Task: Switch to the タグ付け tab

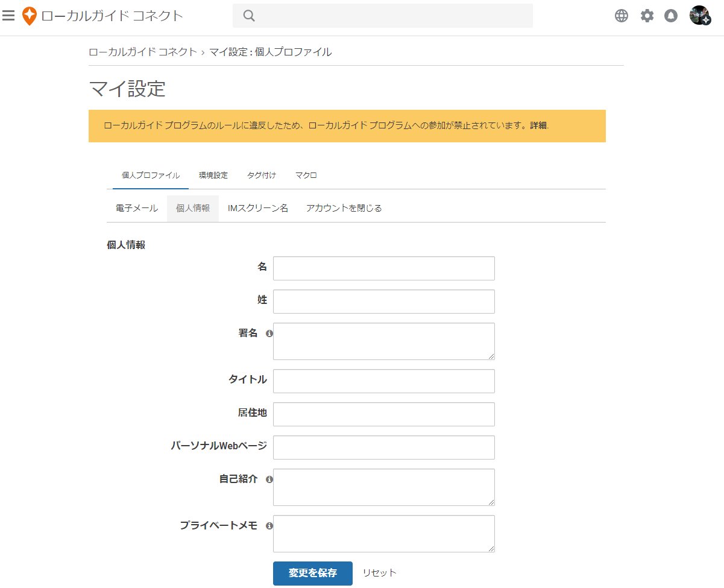Action: (262, 175)
